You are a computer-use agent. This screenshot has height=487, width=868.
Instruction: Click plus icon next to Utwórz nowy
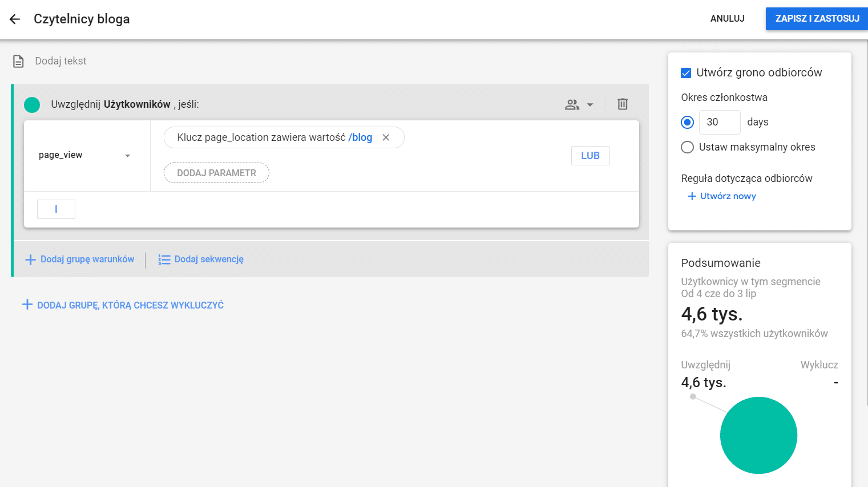pyautogui.click(x=692, y=196)
